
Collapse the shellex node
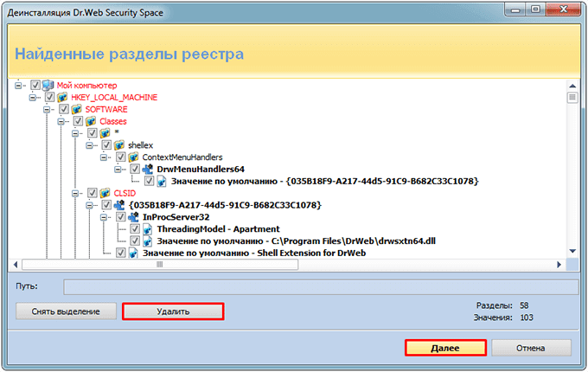[89, 145]
